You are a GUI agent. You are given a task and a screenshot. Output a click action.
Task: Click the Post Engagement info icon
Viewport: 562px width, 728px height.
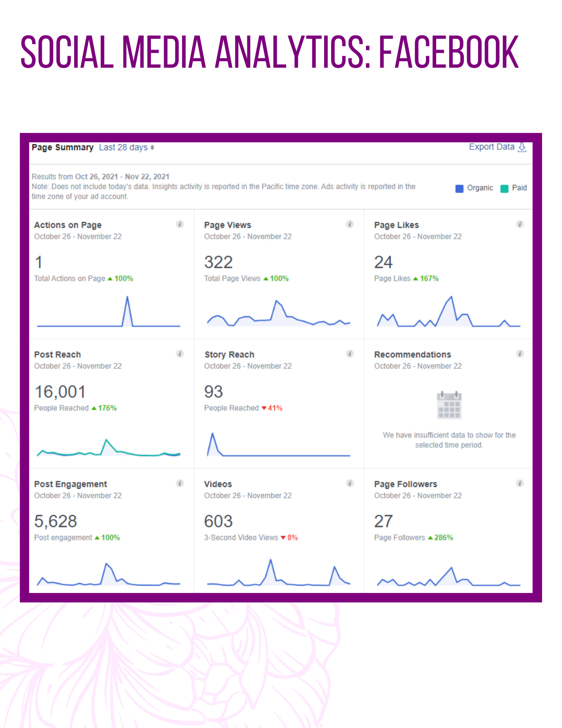180,483
